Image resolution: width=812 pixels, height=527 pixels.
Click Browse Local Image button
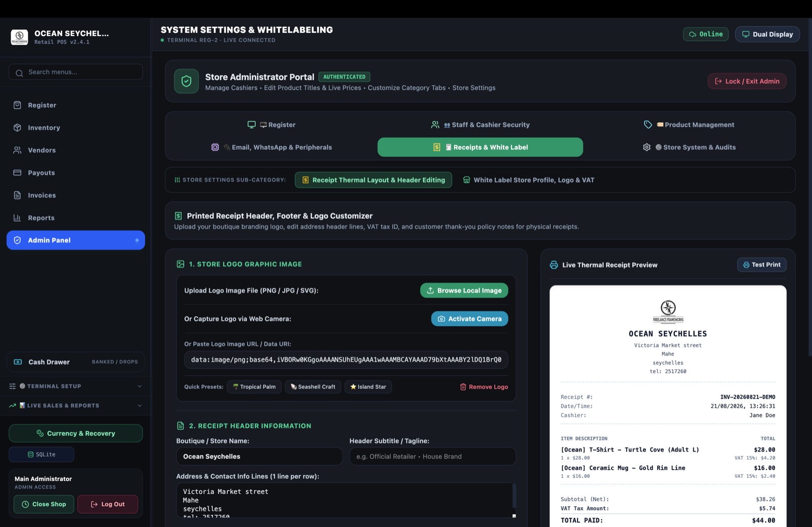click(464, 290)
